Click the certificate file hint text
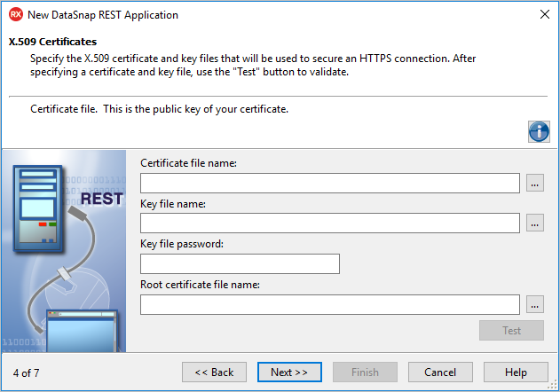560x392 pixels. (160, 109)
